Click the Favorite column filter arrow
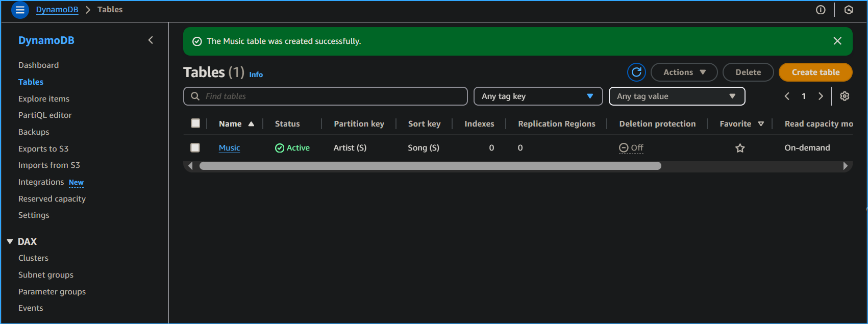Viewport: 868px width, 324px height. (761, 124)
